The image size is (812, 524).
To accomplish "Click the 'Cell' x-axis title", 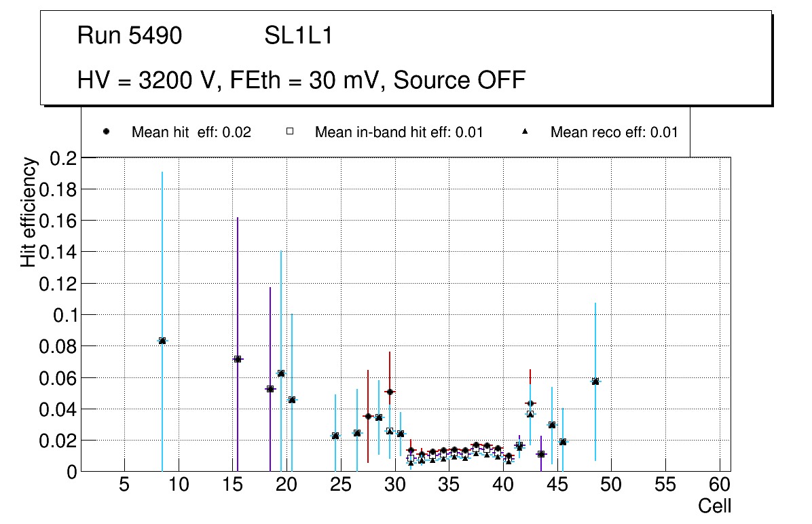I will [714, 506].
